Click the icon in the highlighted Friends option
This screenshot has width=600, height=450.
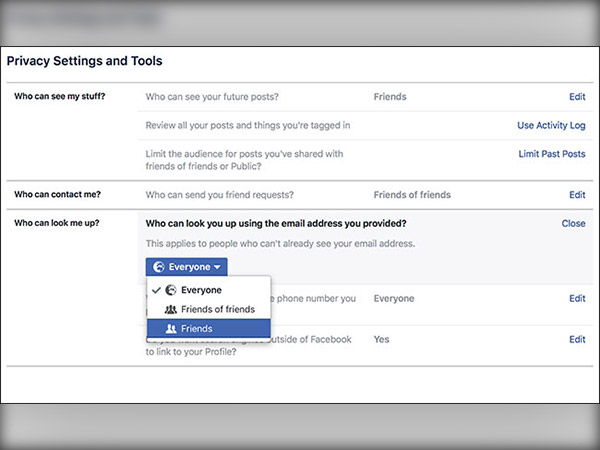[x=170, y=328]
